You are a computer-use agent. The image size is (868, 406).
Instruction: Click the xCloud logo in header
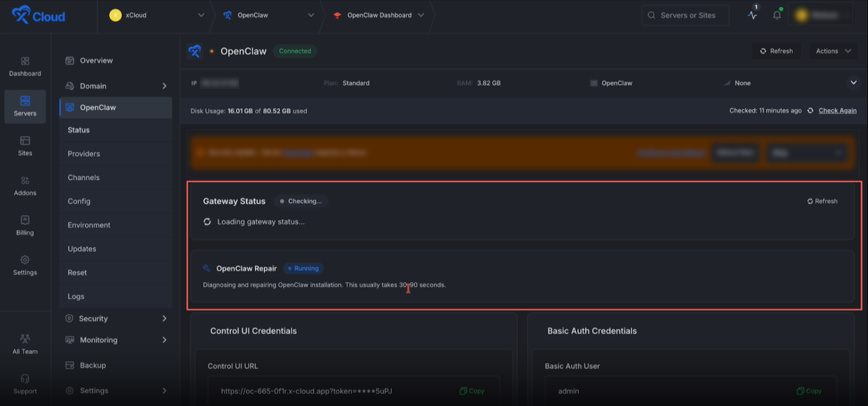[x=38, y=16]
